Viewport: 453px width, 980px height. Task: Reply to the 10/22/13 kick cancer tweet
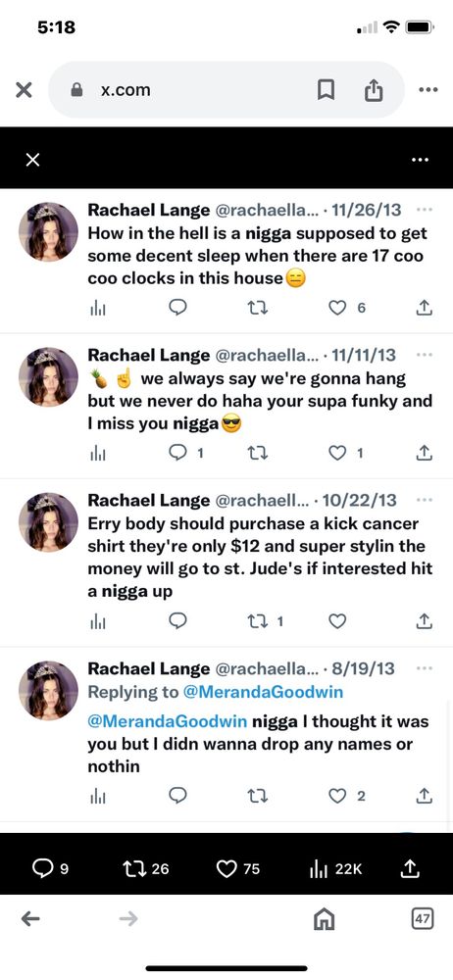(178, 620)
